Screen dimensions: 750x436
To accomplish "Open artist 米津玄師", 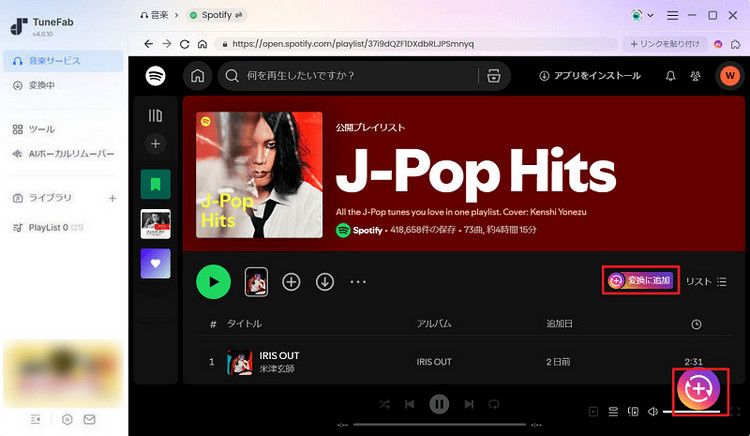I will [x=277, y=369].
